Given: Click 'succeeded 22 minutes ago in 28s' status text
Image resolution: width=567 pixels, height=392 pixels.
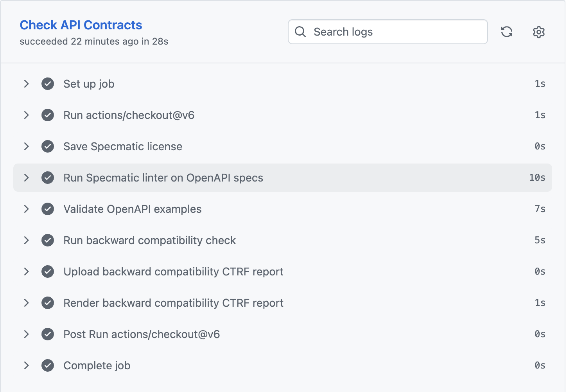Looking at the screenshot, I should pyautogui.click(x=94, y=41).
